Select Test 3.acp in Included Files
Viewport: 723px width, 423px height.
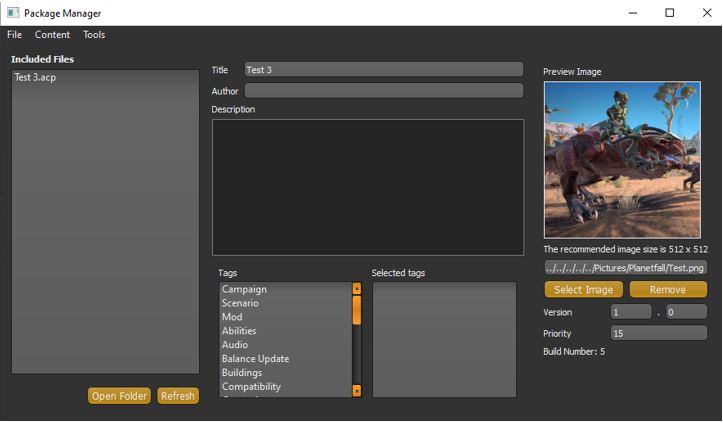[x=35, y=78]
